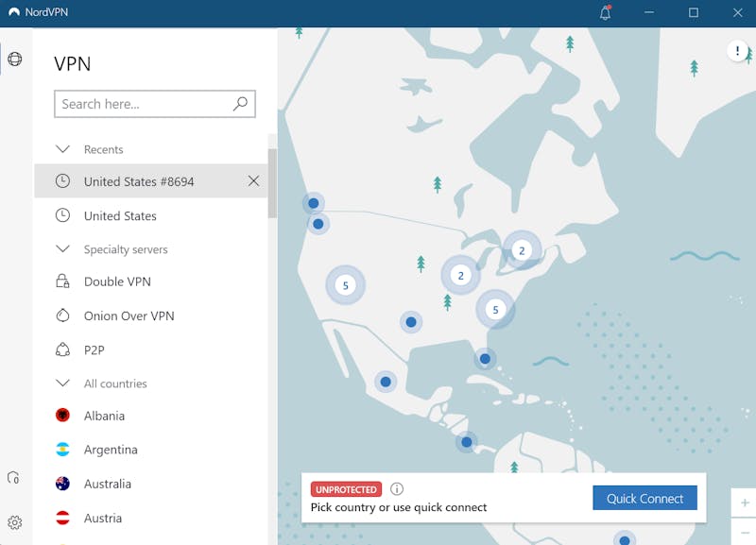Select the eastern Canada cluster marker showing 2
Image resolution: width=756 pixels, height=545 pixels.
pyautogui.click(x=522, y=250)
